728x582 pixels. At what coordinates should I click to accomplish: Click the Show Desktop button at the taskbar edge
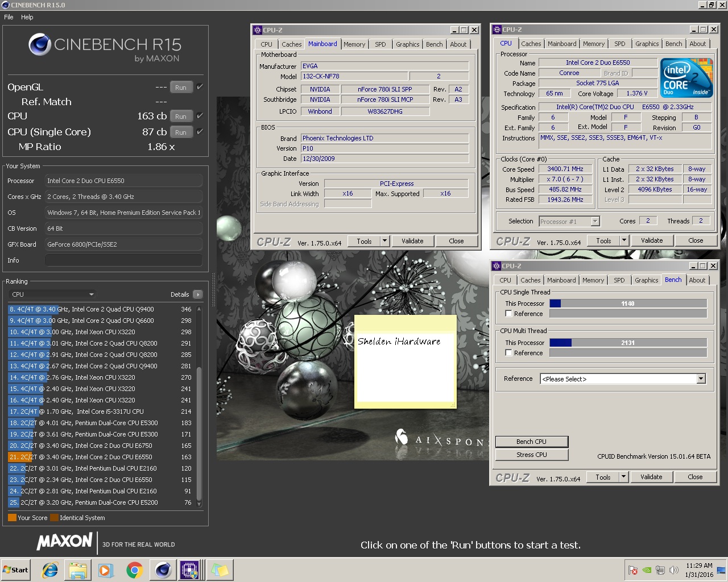pos(721,570)
